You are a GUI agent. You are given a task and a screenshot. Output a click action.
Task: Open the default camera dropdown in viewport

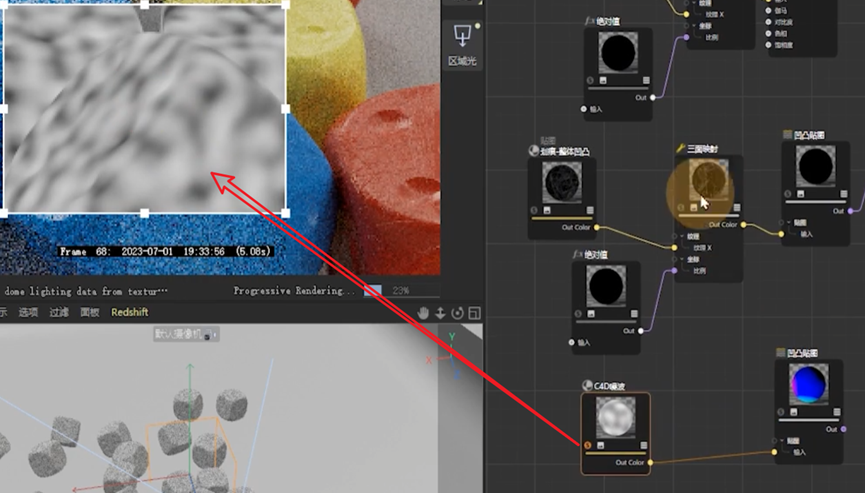(x=186, y=336)
